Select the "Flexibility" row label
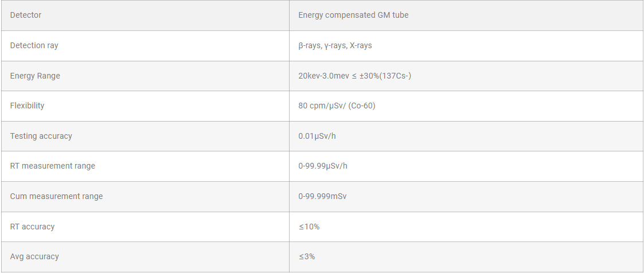Screen dimensions: 644x273 click(x=27, y=106)
